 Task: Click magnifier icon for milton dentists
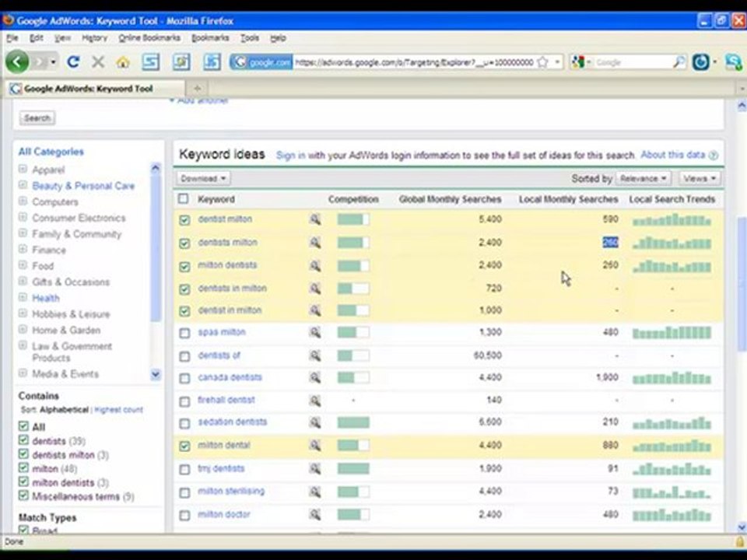(315, 266)
